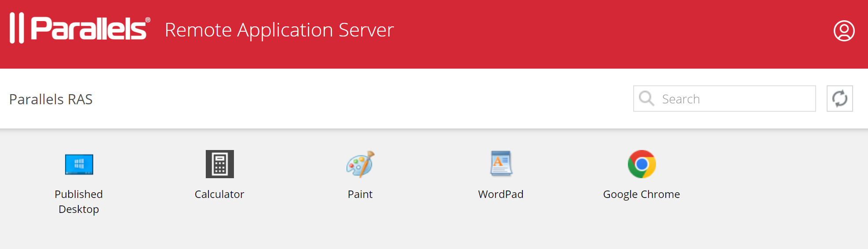The width and height of the screenshot is (868, 249).
Task: Click the "Parallels RAS" heading
Action: pyautogui.click(x=51, y=99)
